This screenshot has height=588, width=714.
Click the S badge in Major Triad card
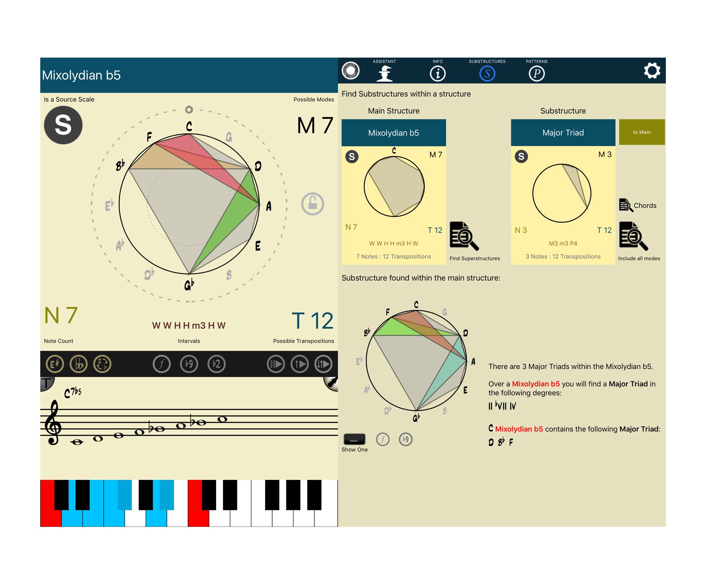[521, 157]
